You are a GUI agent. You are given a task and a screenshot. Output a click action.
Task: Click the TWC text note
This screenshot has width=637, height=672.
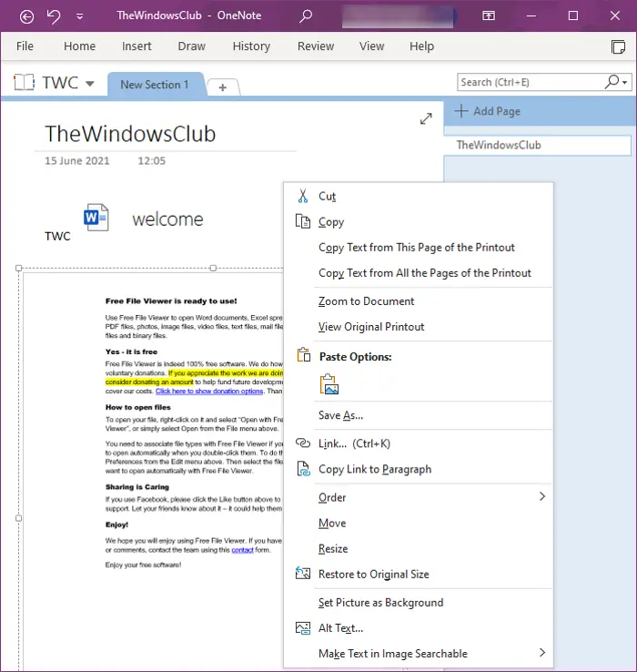(x=57, y=236)
